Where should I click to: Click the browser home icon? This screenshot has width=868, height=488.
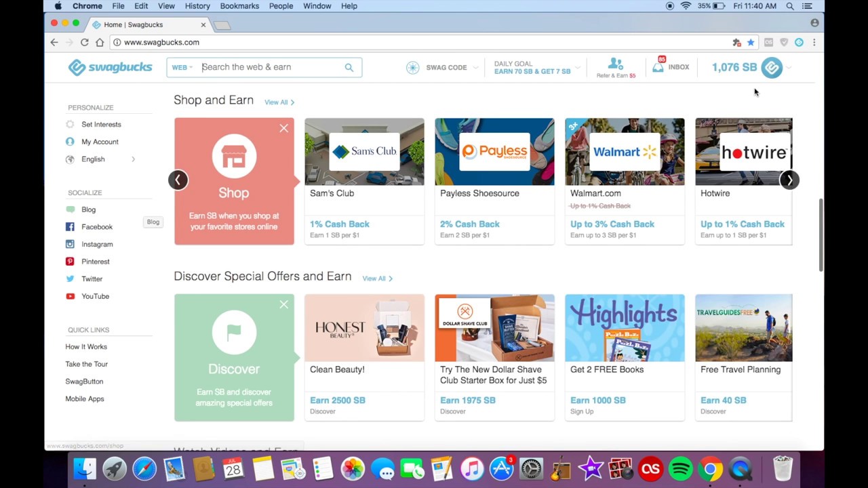[100, 42]
